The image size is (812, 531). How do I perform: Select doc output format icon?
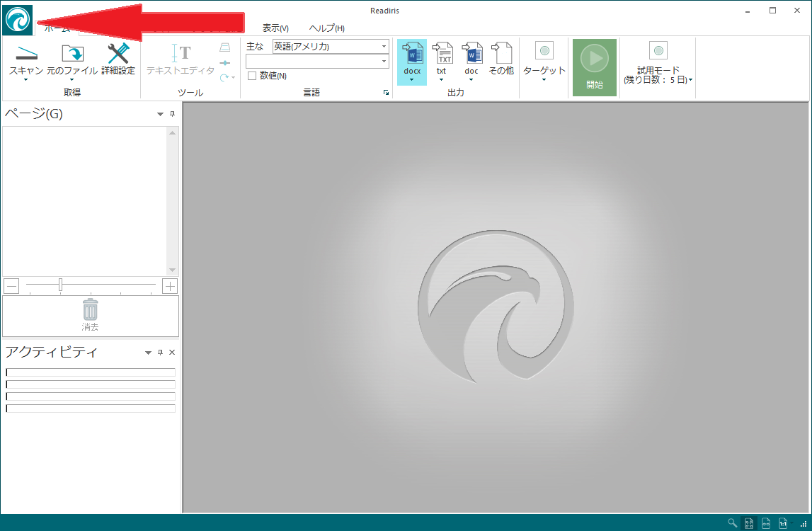471,53
